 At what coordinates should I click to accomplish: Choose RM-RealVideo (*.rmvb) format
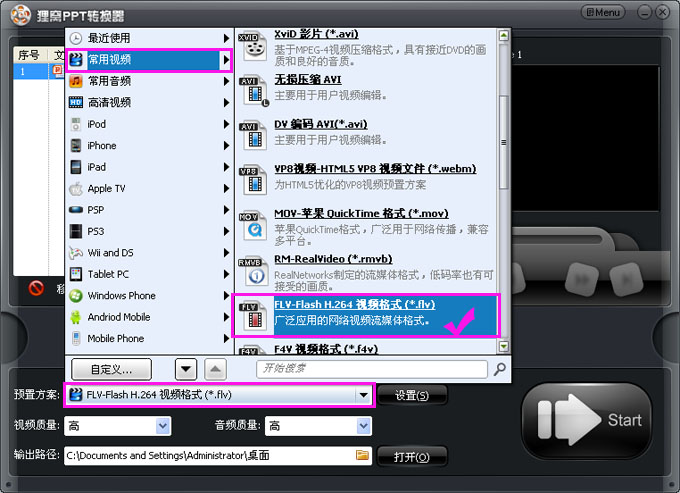(x=333, y=259)
